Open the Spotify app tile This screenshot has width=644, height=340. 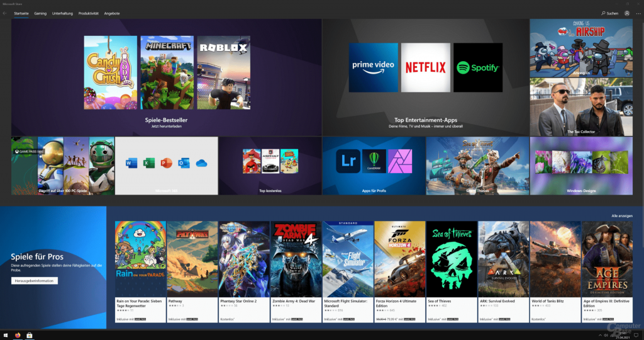(x=478, y=67)
